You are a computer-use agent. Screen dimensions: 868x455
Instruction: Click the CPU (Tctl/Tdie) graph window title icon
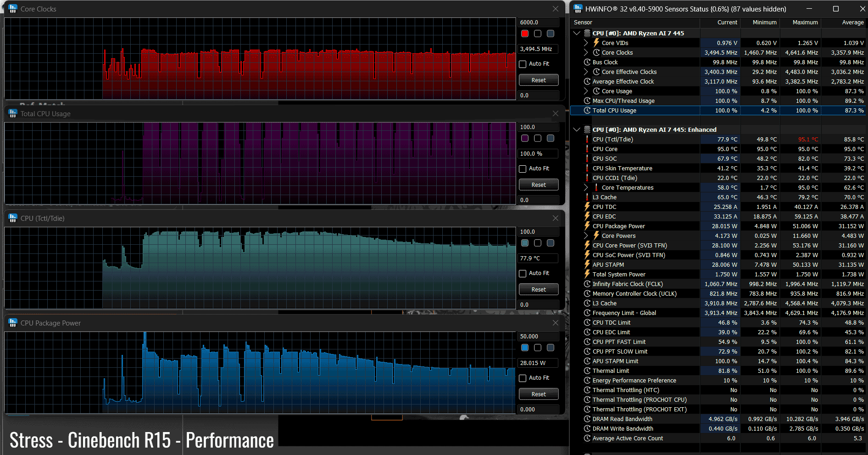[13, 218]
